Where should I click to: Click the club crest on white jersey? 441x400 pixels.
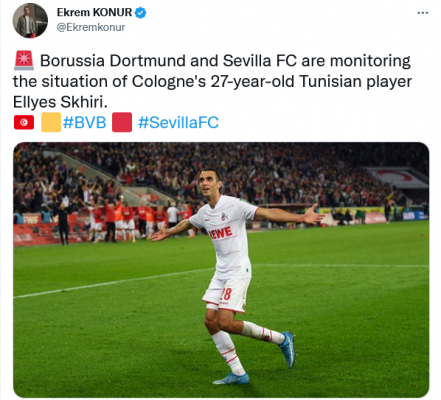point(225,216)
